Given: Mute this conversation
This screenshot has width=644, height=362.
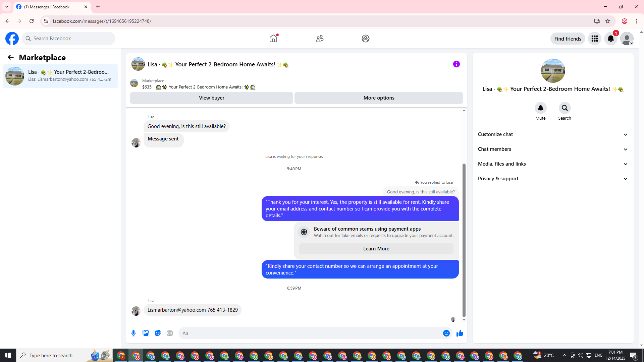Looking at the screenshot, I should click(x=540, y=108).
